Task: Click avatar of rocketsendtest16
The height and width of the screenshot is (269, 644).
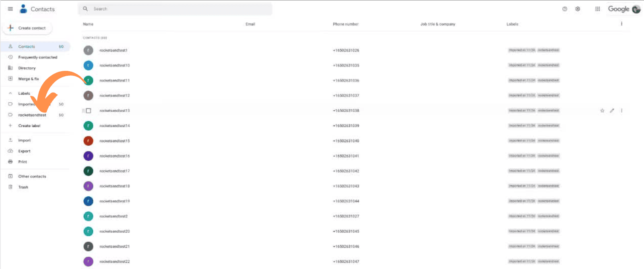Action: tap(88, 156)
